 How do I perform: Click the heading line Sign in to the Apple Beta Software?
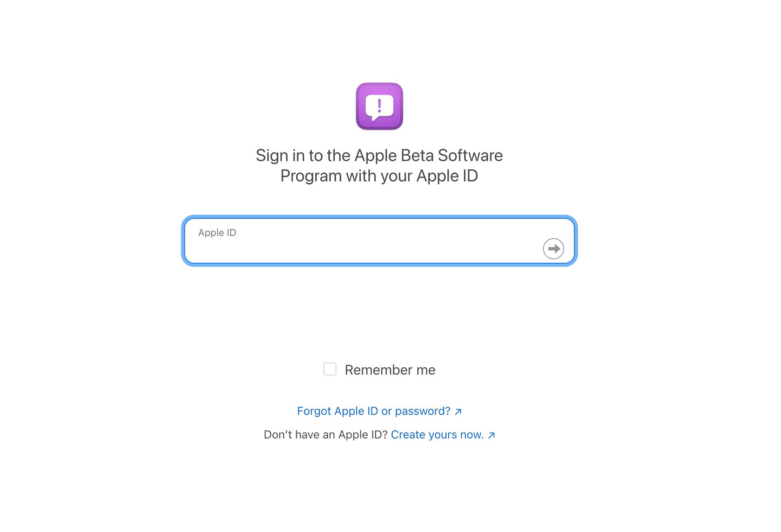[379, 155]
